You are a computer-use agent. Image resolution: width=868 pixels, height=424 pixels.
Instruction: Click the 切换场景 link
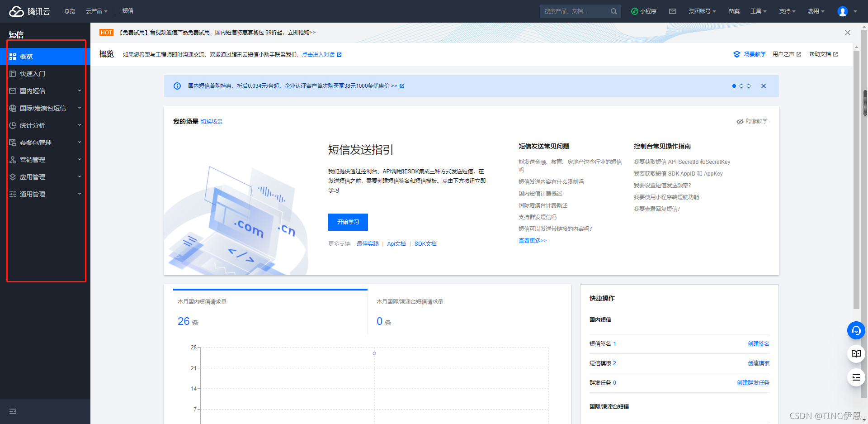(x=212, y=122)
